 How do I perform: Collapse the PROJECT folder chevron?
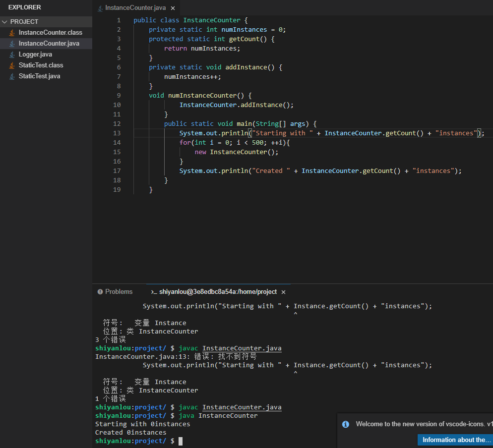[5, 22]
